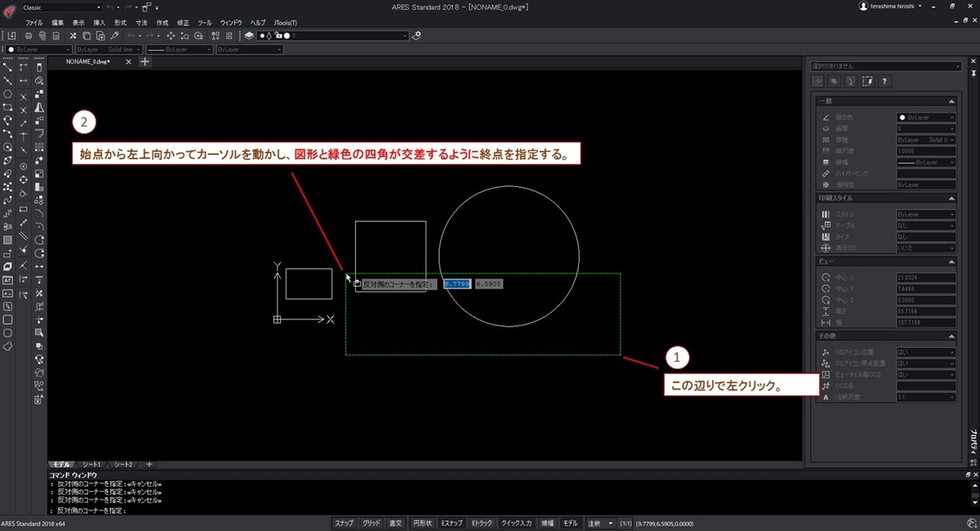Toggle グリッド in the status bar

point(371,523)
